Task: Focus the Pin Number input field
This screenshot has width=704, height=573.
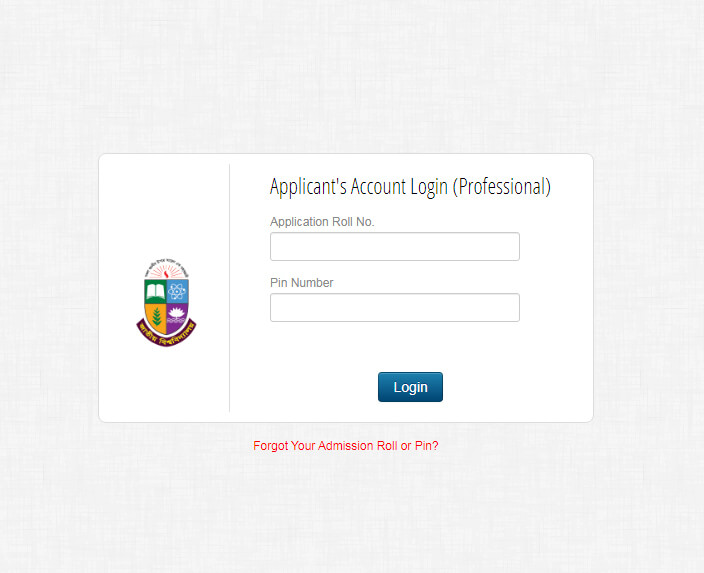Action: click(x=395, y=308)
